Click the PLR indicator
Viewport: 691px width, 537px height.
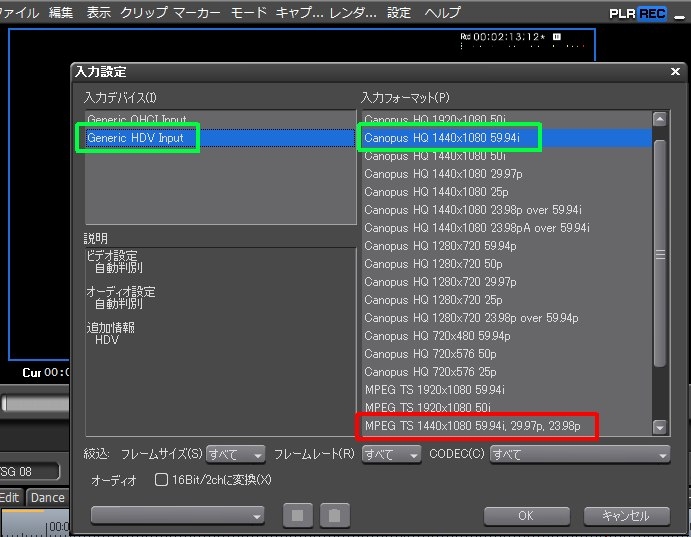coord(622,14)
